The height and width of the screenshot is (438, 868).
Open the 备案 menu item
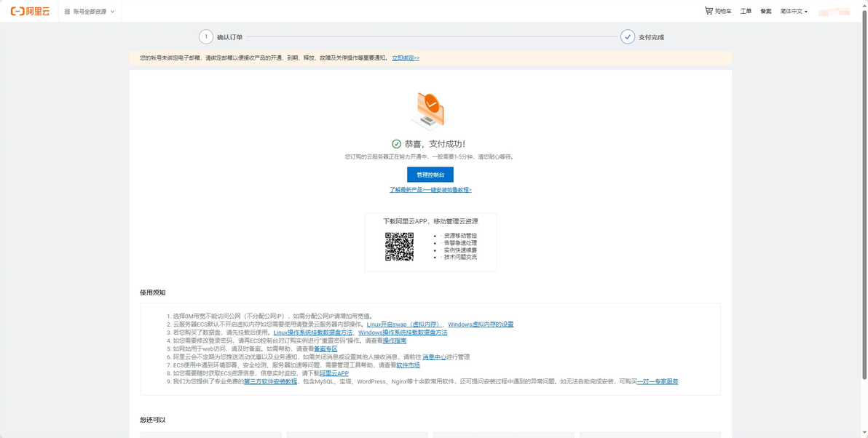click(x=765, y=11)
